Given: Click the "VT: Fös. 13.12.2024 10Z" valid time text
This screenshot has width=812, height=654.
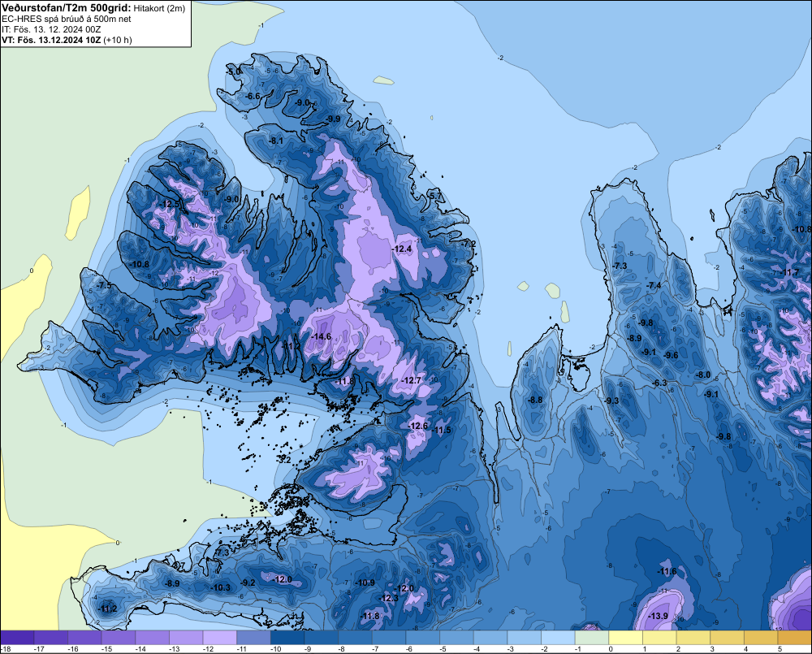Looking at the screenshot, I should (51, 40).
